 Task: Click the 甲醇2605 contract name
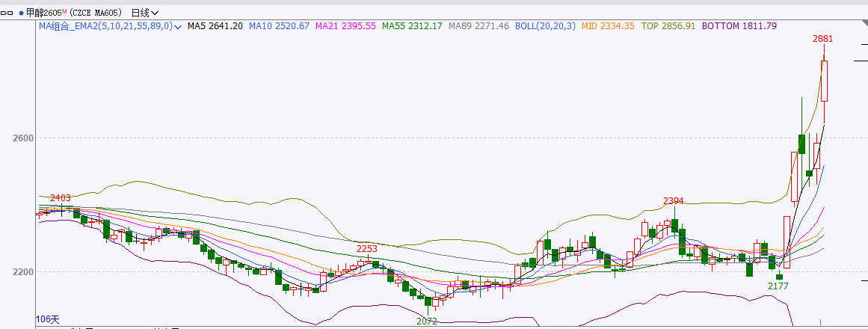click(x=43, y=13)
